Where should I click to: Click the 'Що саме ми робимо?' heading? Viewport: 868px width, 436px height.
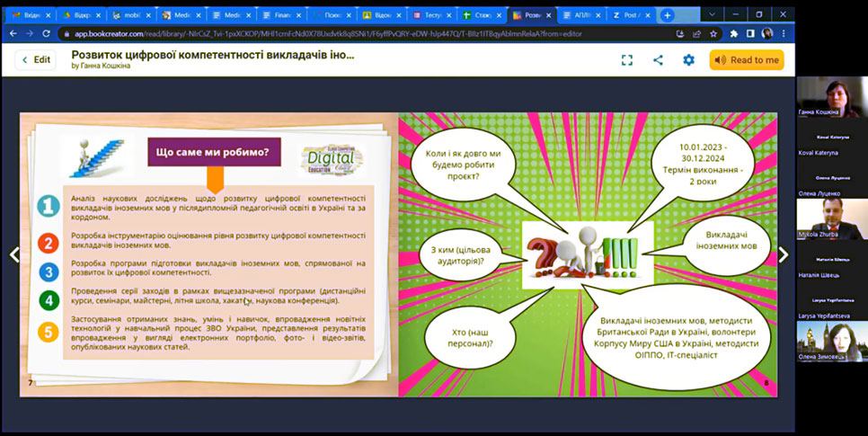(x=214, y=152)
